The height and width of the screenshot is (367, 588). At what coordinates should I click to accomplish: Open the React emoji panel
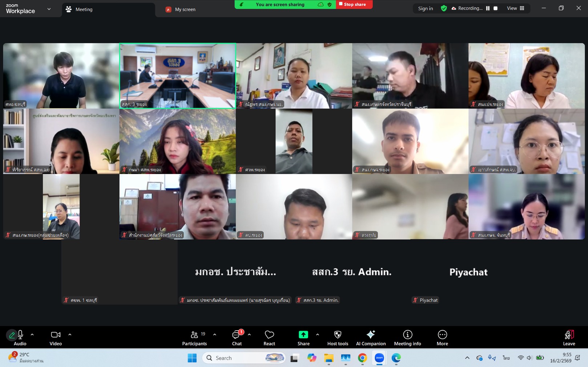[269, 338]
